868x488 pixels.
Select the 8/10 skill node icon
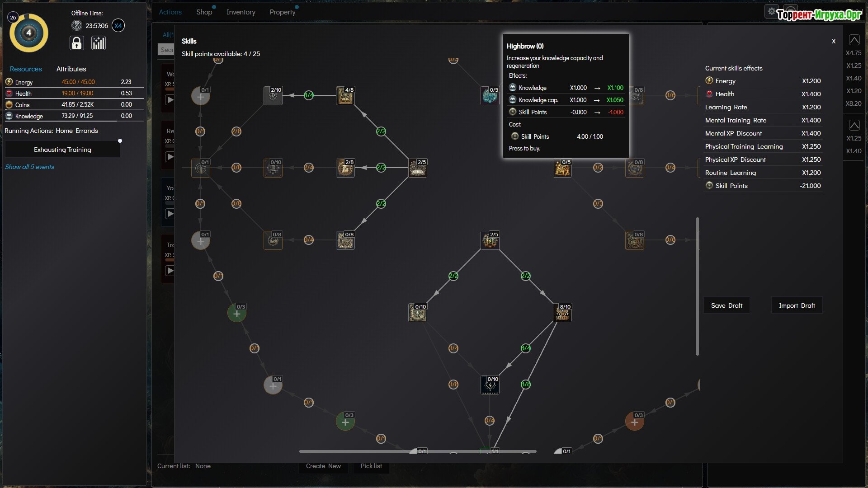point(562,313)
